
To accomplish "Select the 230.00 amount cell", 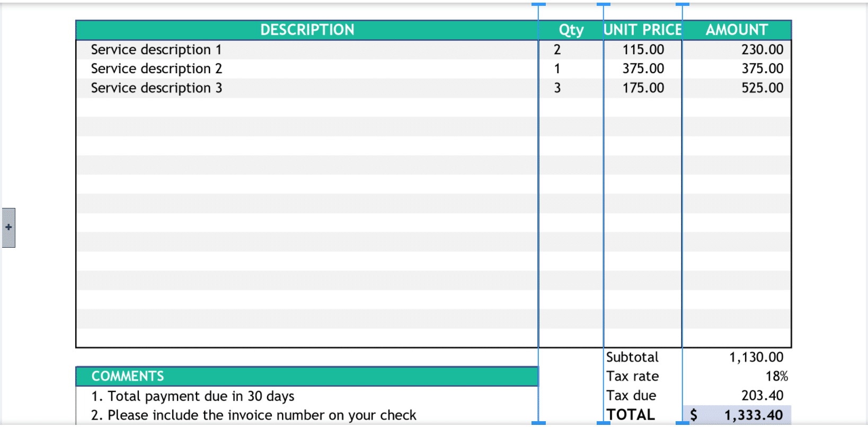I will point(761,50).
